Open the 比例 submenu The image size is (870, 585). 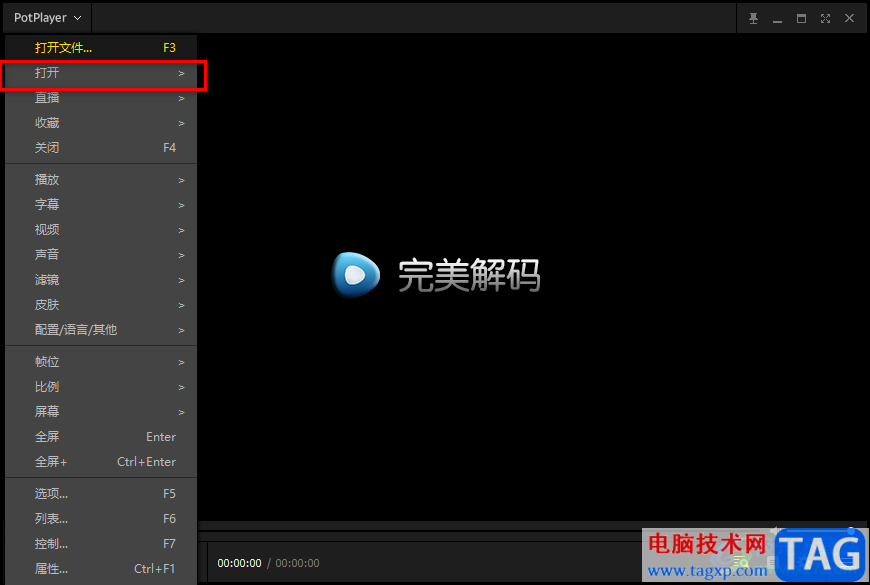101,387
